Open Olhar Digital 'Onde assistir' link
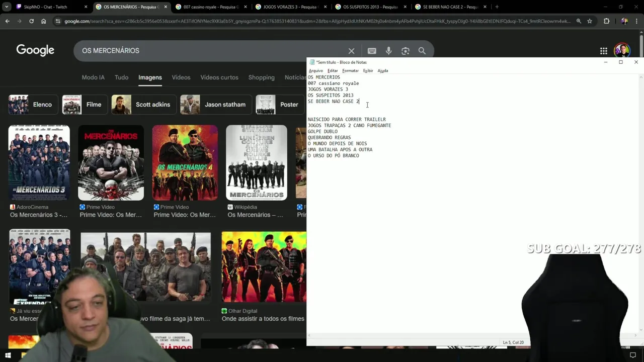This screenshot has height=362, width=644. click(x=263, y=319)
